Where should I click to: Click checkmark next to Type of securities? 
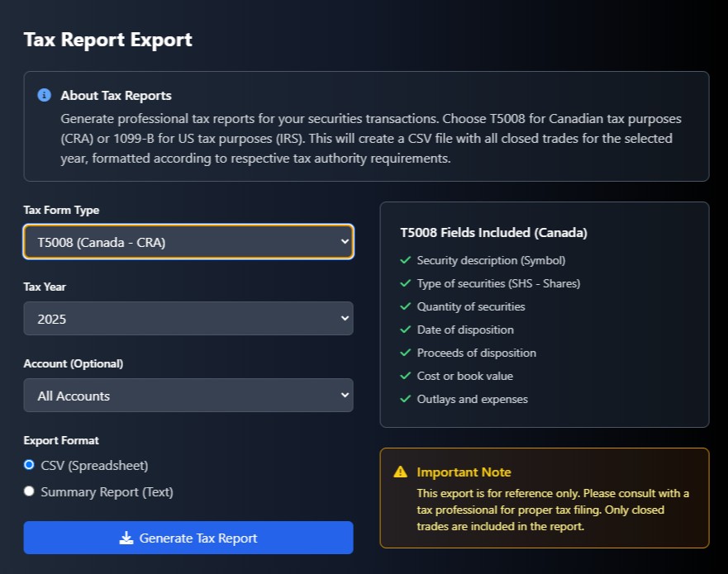click(404, 283)
